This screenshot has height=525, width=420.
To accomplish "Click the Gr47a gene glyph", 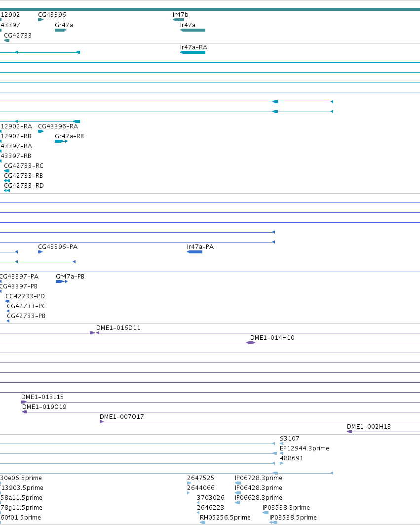I will (x=61, y=30).
